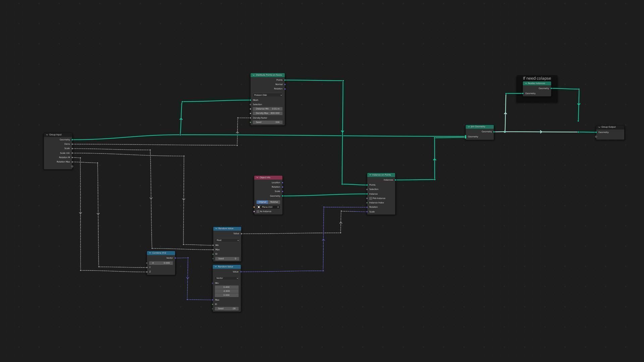
Task: Select Original transform space button
Action: (262, 202)
